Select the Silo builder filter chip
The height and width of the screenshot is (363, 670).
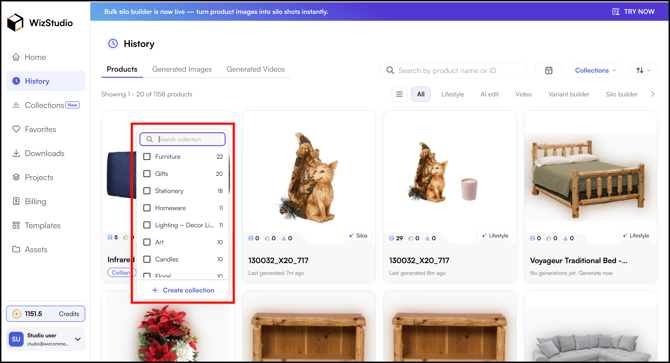[622, 94]
